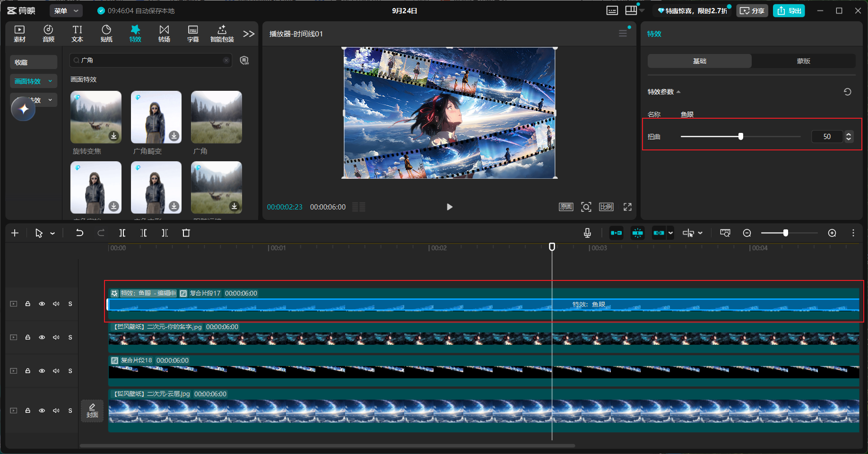Open the 音频 audio panel

(48, 34)
